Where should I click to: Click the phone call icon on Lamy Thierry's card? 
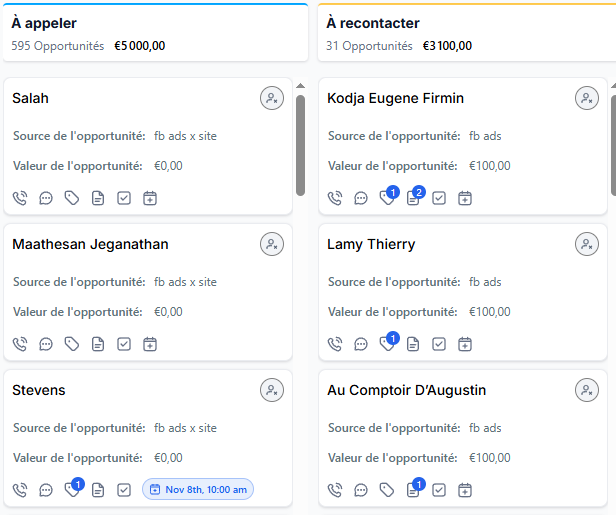335,344
